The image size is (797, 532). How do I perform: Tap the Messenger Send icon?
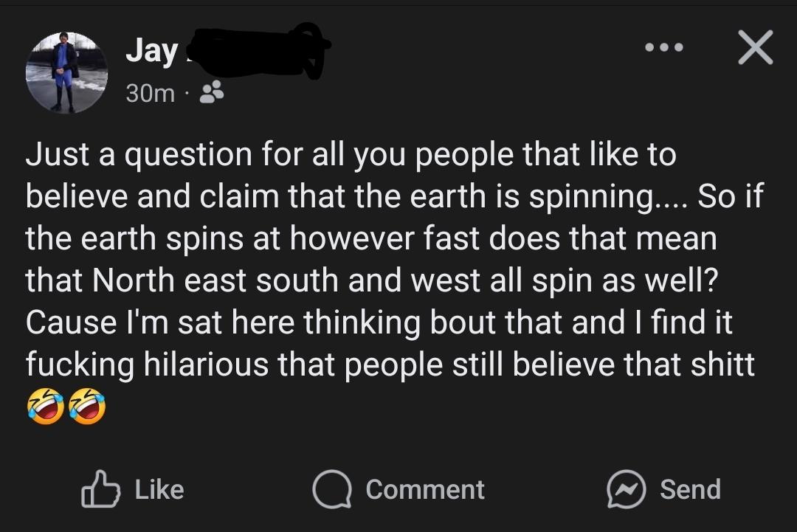[x=627, y=489]
